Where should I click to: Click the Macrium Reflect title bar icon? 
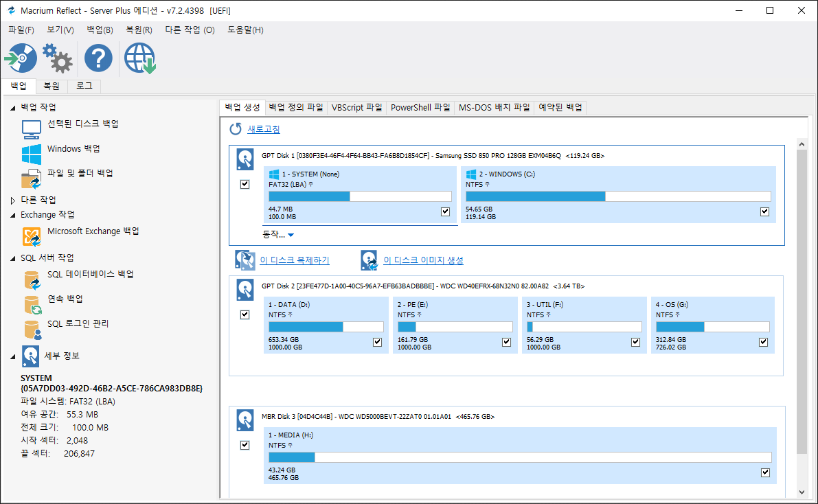click(12, 10)
